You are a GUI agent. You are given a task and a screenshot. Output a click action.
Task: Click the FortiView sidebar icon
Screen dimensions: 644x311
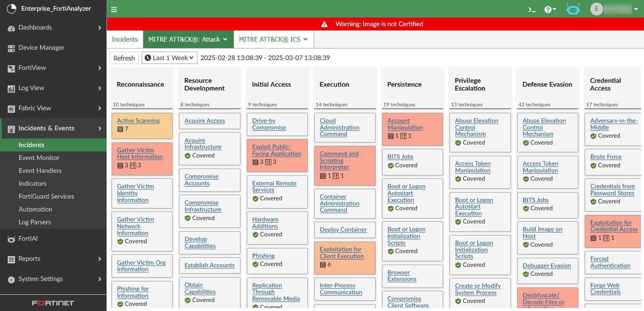(12, 68)
